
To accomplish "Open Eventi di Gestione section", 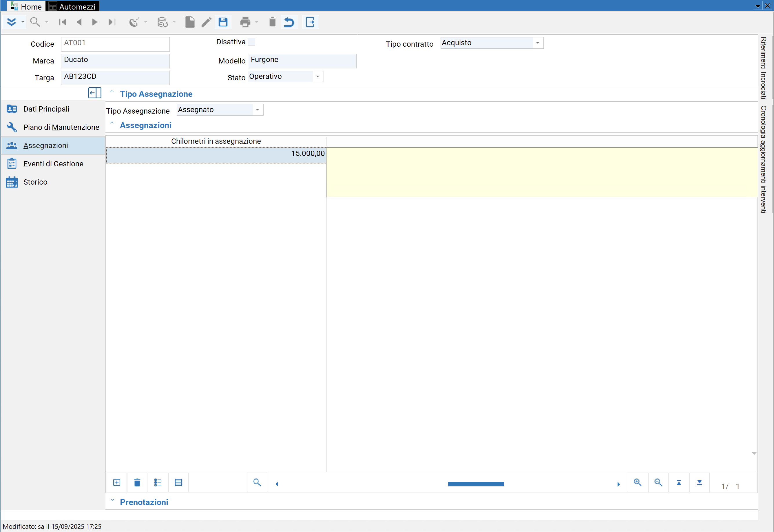I will (53, 164).
